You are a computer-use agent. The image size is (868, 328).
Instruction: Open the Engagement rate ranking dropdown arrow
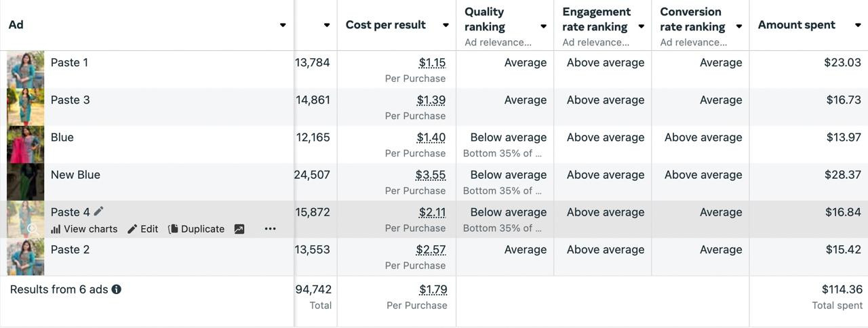(641, 27)
